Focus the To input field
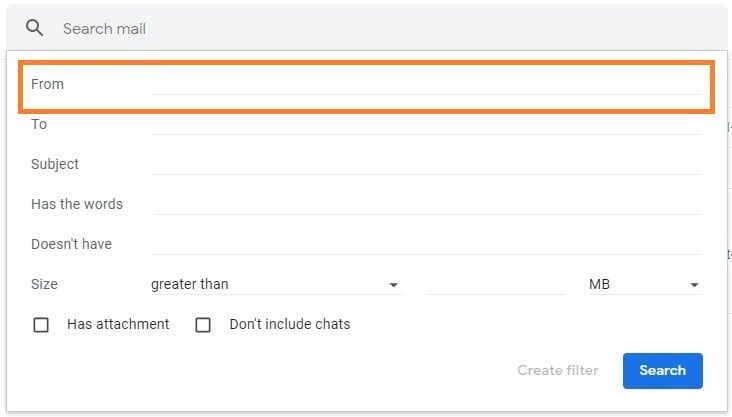The width and height of the screenshot is (732, 417). pyautogui.click(x=426, y=124)
